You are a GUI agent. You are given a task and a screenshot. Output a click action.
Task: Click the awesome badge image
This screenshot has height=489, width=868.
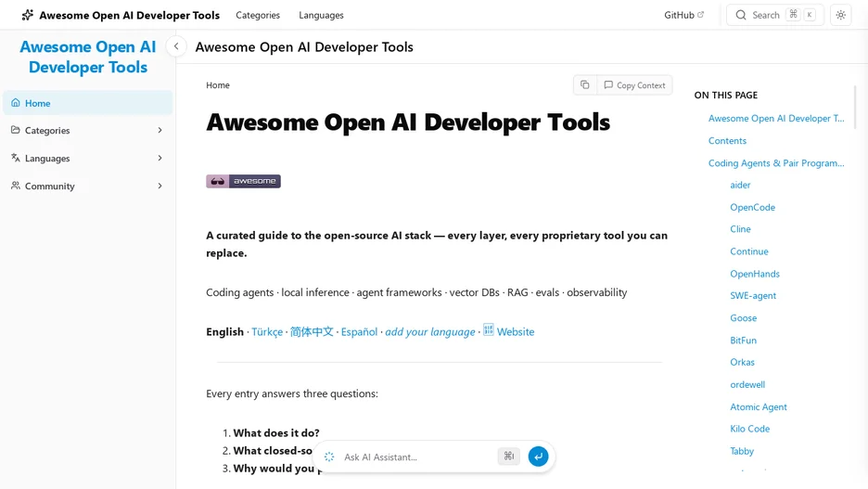coord(244,181)
